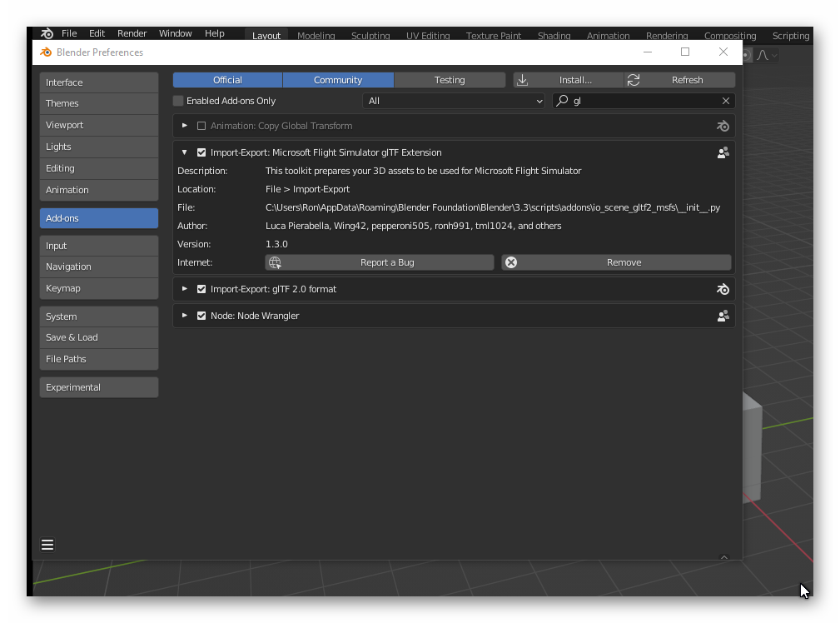Open the Edit menu
The width and height of the screenshot is (840, 623).
point(97,33)
